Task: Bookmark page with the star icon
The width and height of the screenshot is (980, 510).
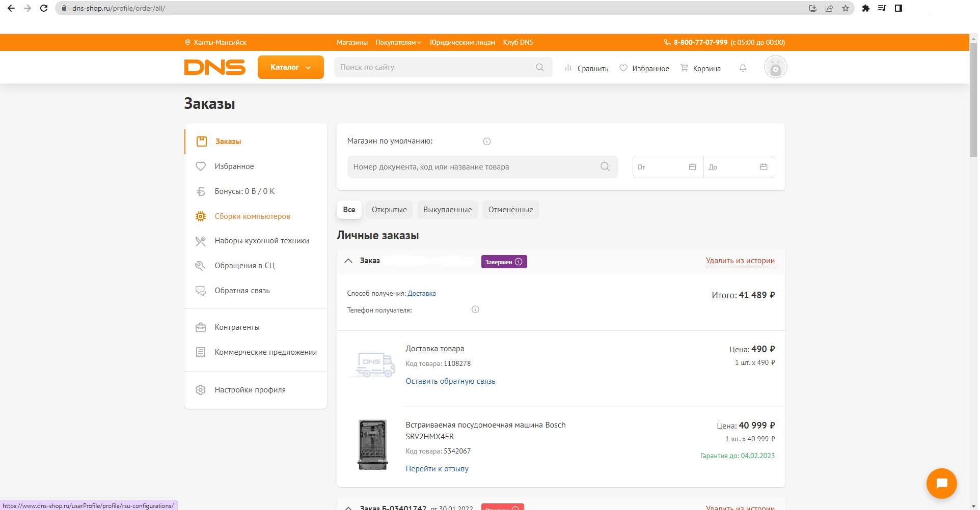Action: [846, 8]
